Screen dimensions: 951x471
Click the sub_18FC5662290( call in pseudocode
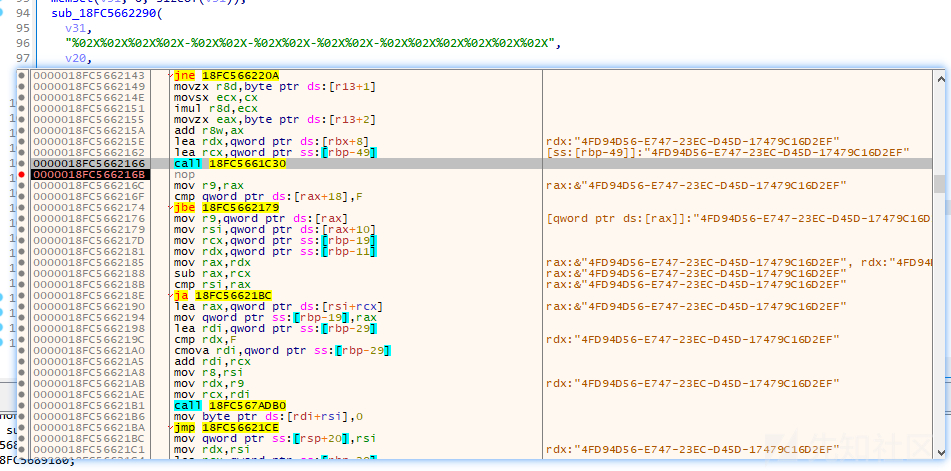click(107, 13)
